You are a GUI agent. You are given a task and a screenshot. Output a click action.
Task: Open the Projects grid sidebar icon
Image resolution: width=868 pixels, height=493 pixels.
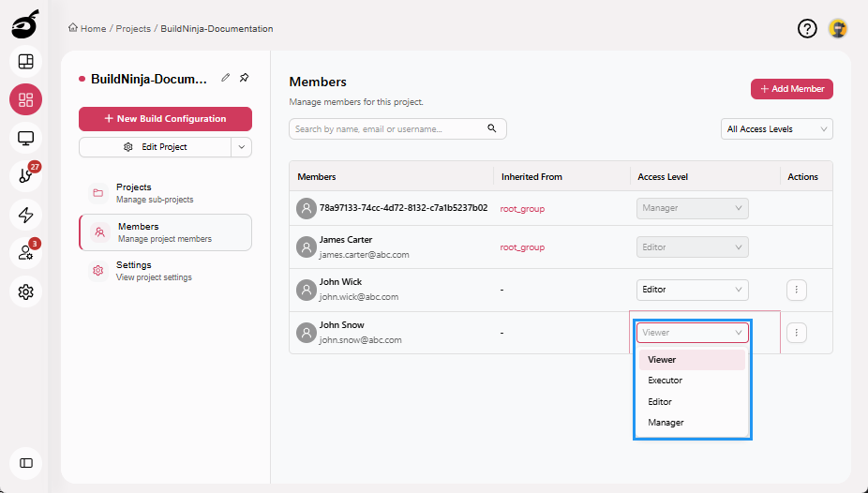(x=25, y=99)
